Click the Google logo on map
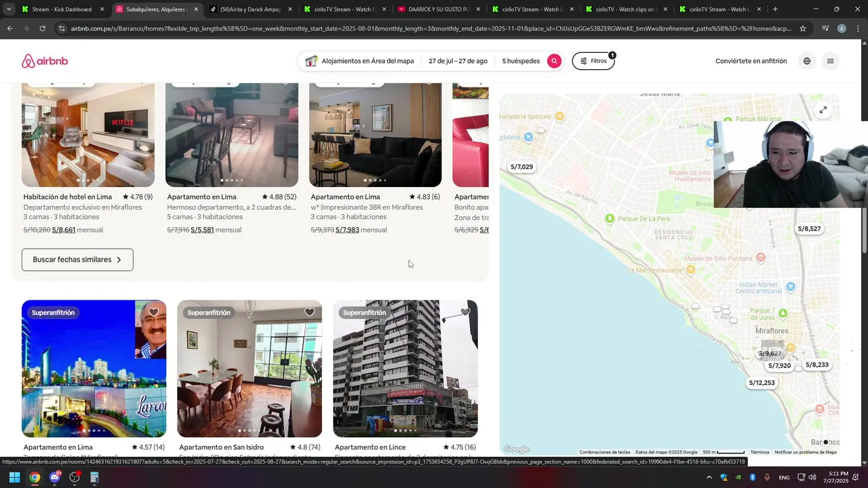Screen dimensions: 868x488 pos(517,449)
